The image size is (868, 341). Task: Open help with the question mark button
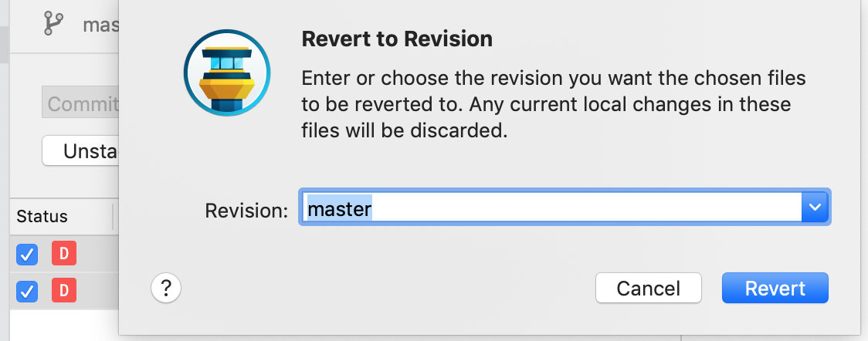tap(166, 289)
